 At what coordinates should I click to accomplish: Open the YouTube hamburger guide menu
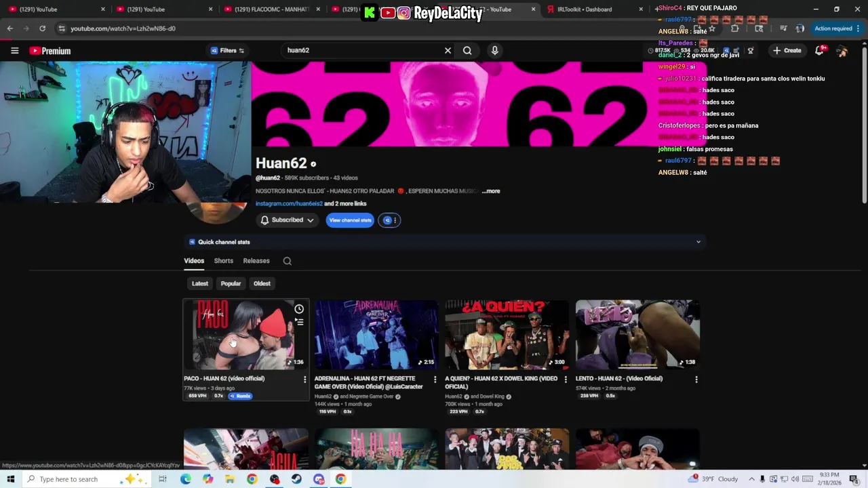[14, 50]
